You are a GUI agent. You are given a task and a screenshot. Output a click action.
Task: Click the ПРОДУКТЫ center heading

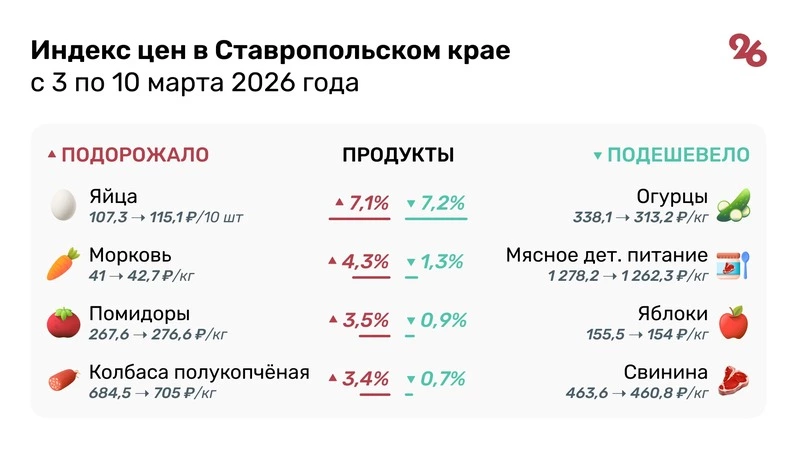(398, 155)
